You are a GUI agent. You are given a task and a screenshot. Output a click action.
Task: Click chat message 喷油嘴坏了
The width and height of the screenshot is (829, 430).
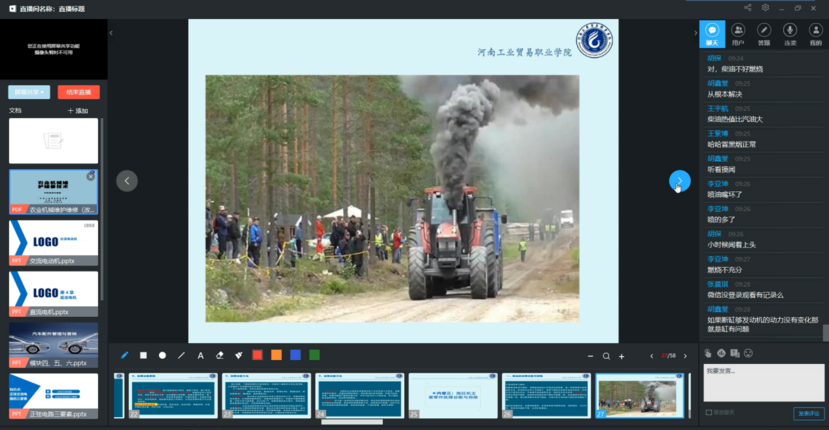point(725,195)
